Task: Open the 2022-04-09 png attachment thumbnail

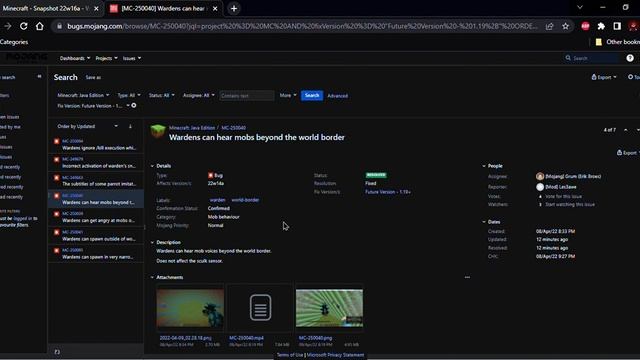Action: click(190, 309)
